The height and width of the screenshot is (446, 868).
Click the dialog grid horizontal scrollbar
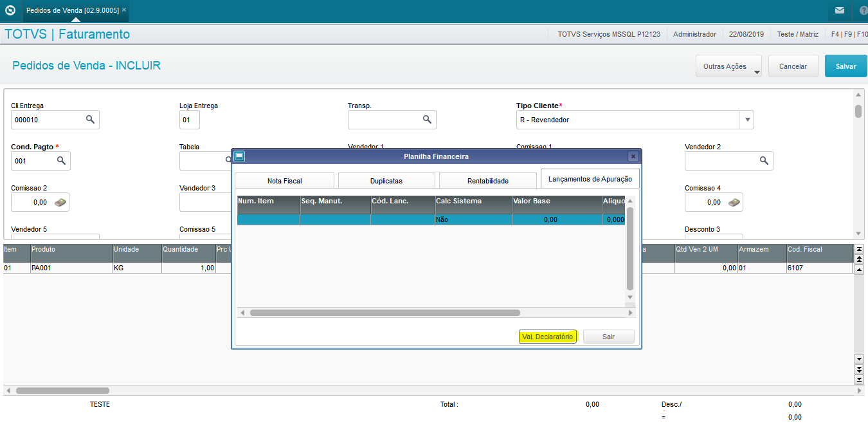(x=385, y=313)
